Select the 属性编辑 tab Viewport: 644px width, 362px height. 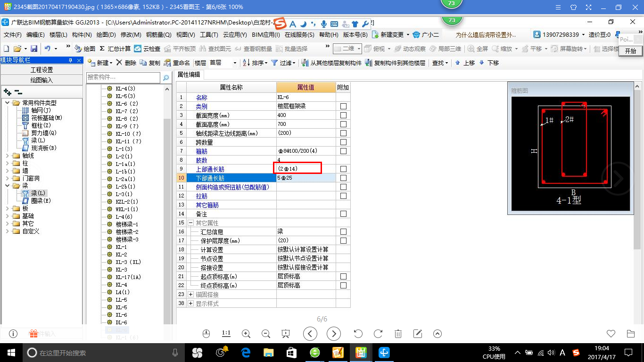[189, 74]
